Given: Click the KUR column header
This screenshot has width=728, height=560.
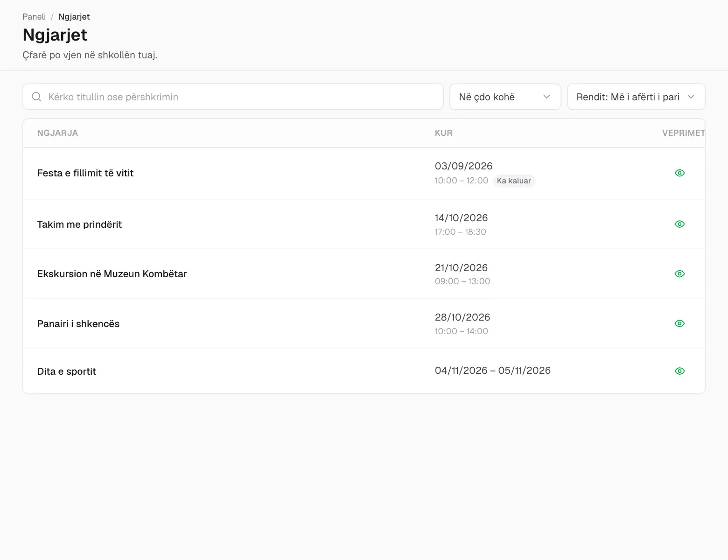Looking at the screenshot, I should coord(443,133).
